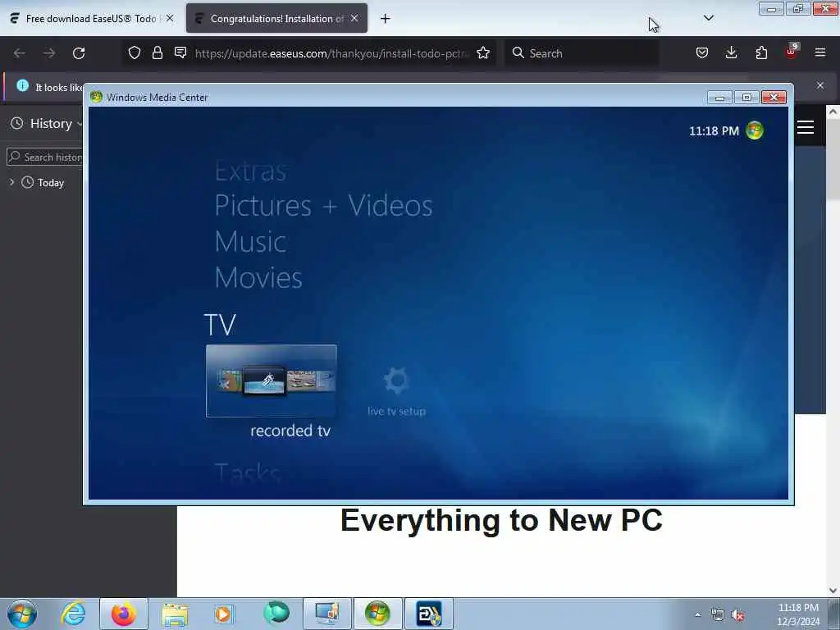Click the monitor app taskbar icon

point(327,614)
